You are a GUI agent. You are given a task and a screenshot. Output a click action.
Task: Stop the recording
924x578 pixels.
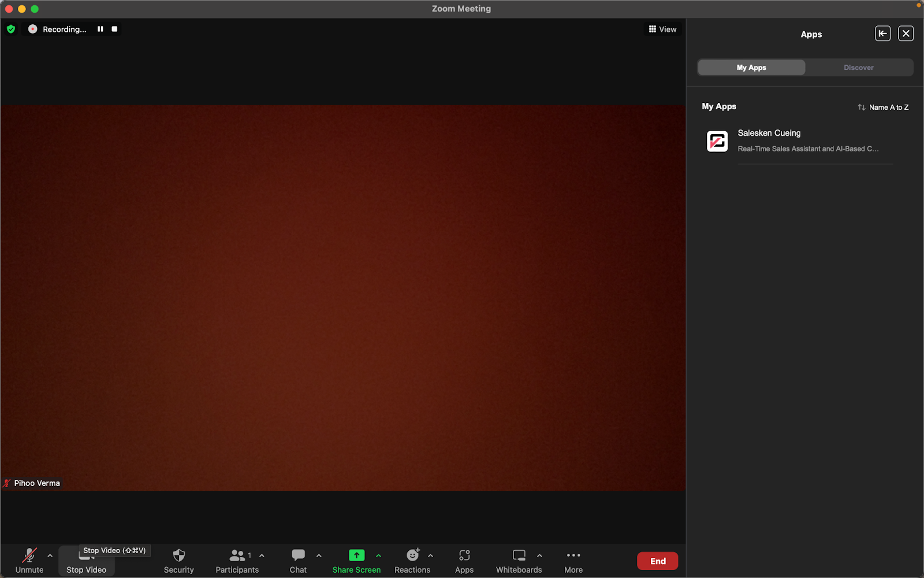pos(114,29)
